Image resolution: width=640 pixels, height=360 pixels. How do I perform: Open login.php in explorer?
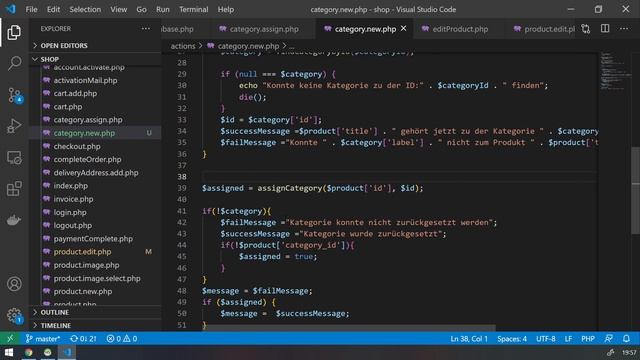[70, 212]
